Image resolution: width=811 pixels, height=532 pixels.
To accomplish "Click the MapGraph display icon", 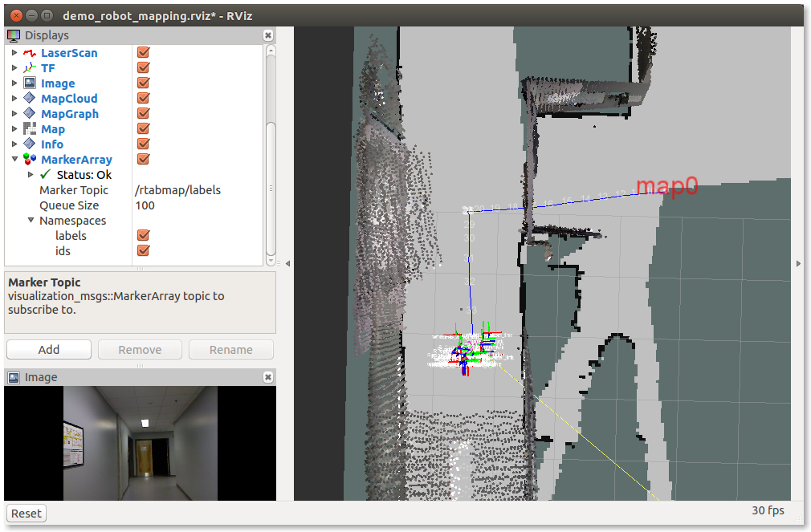I will tap(30, 114).
